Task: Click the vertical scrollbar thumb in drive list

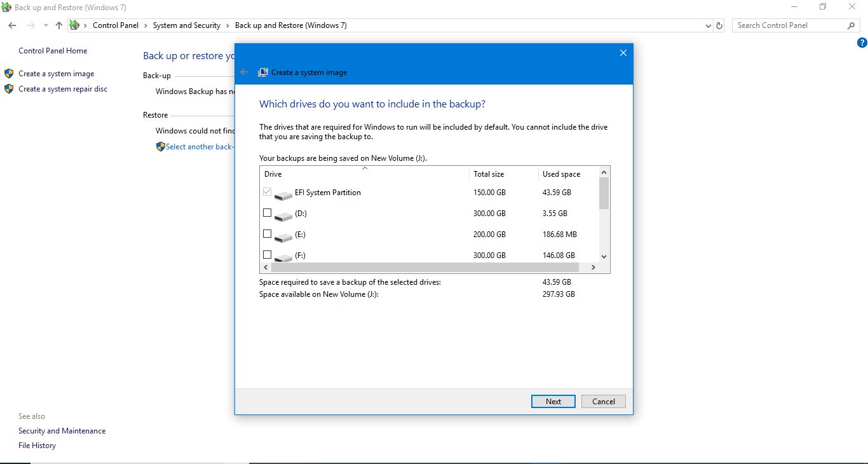Action: click(x=604, y=193)
